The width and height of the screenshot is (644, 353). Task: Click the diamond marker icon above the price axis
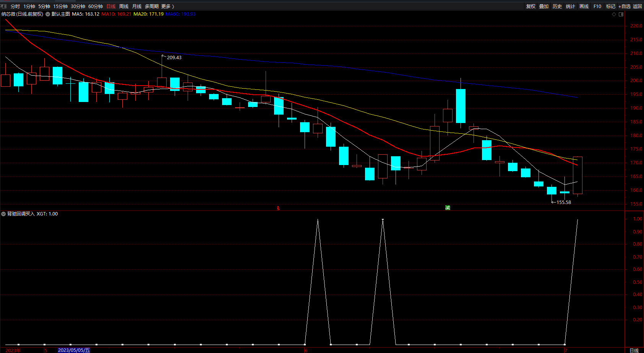click(614, 14)
